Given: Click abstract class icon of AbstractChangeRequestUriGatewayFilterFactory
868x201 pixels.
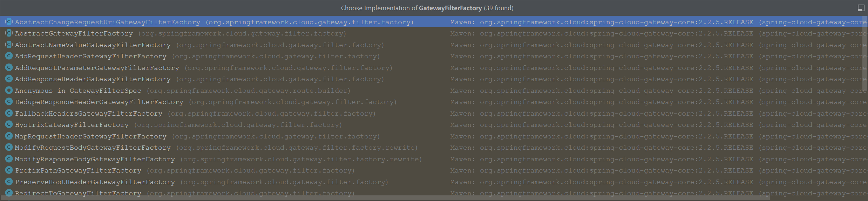Looking at the screenshot, I should click(x=9, y=22).
